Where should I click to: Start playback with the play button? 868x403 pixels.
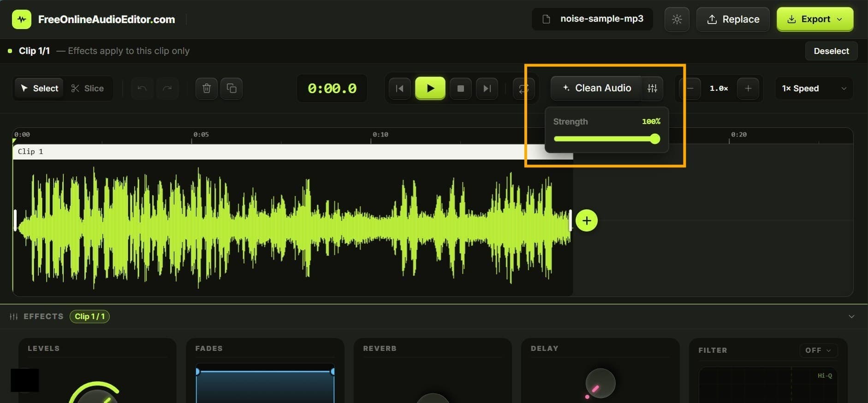pos(430,88)
